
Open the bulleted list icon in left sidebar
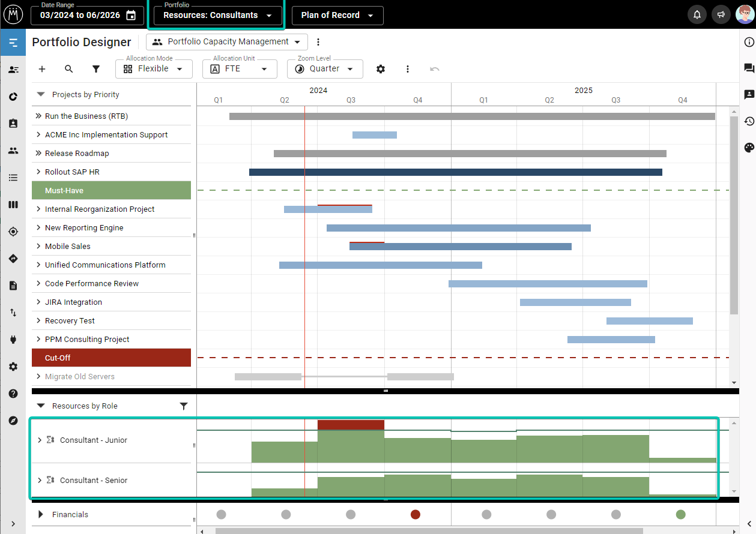tap(13, 178)
